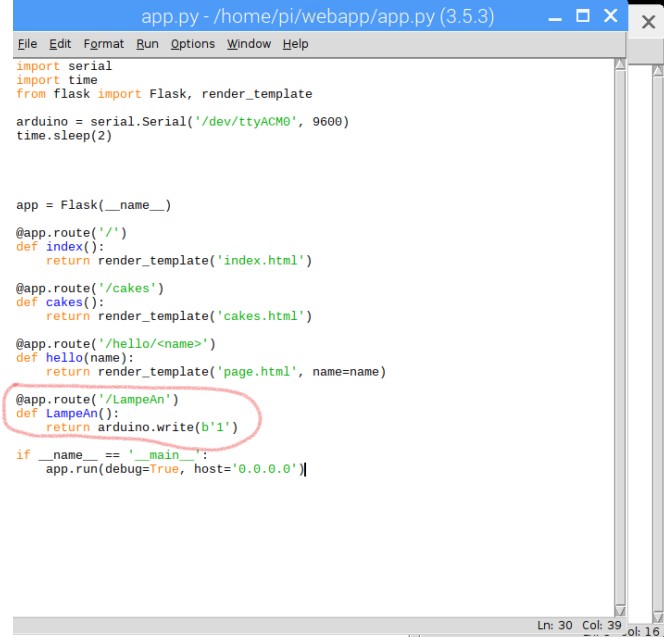The height and width of the screenshot is (637, 664).
Task: Click the 'def index():' line
Action: point(60,246)
